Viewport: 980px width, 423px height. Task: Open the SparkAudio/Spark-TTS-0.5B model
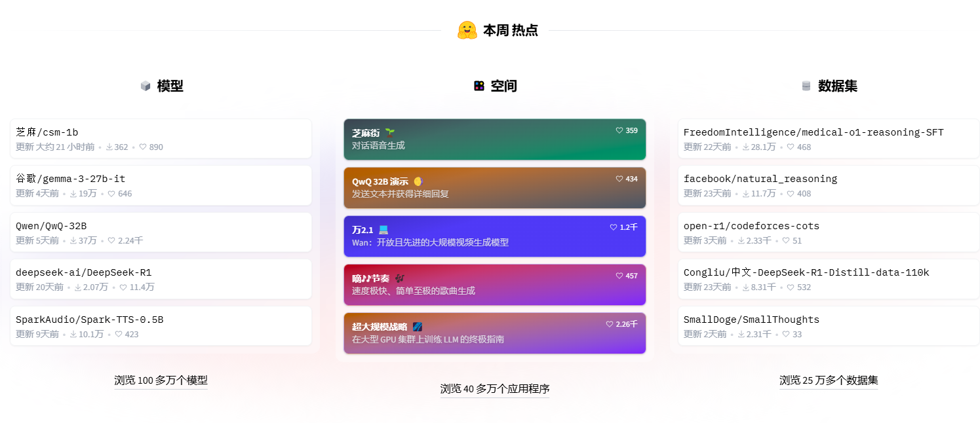point(161,326)
